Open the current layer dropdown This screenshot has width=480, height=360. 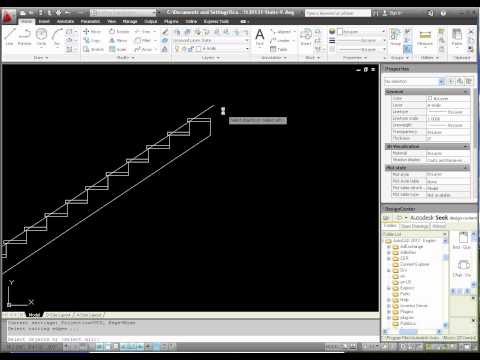click(x=247, y=49)
